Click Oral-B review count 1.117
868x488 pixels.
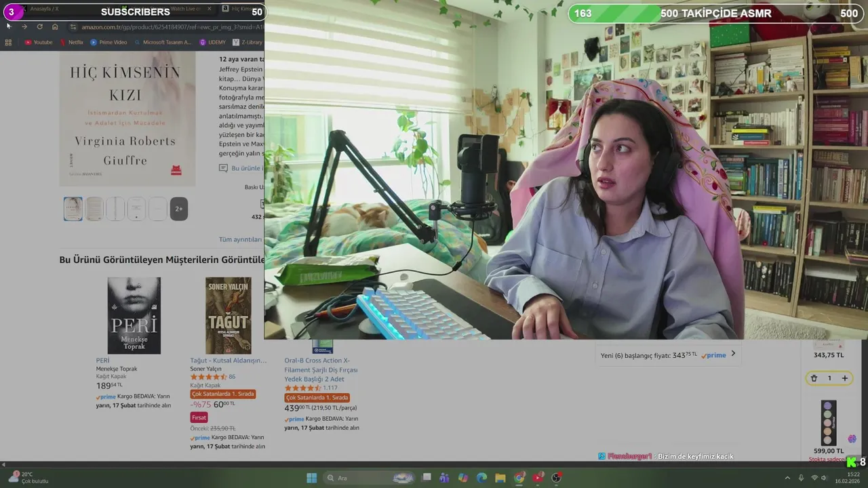(x=330, y=388)
